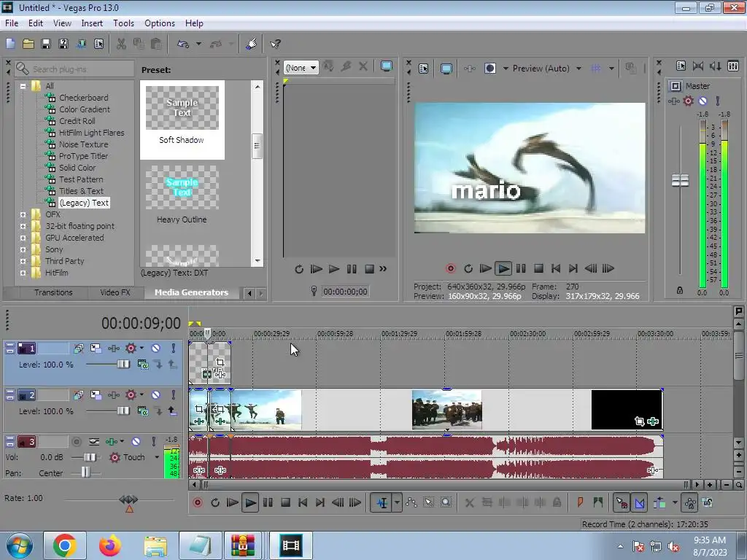The height and width of the screenshot is (560, 747).
Task: Open Preview (Auto) quality dropdown
Action: 578,69
